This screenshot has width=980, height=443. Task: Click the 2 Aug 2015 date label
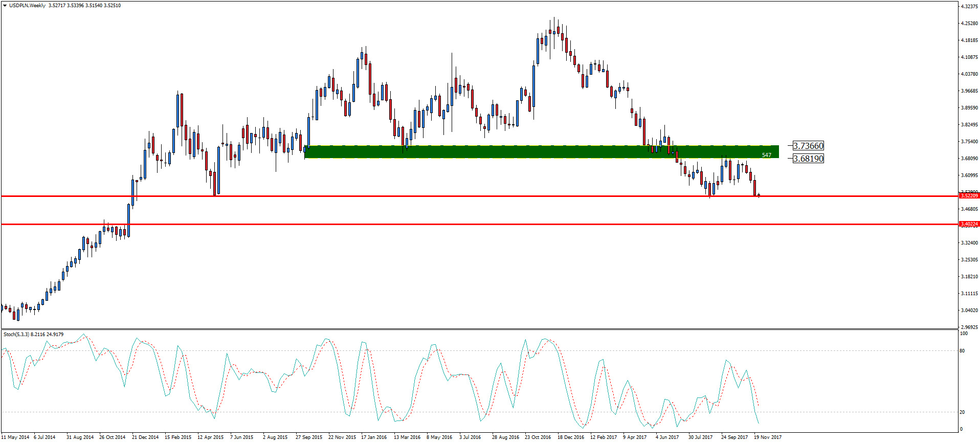click(x=275, y=437)
